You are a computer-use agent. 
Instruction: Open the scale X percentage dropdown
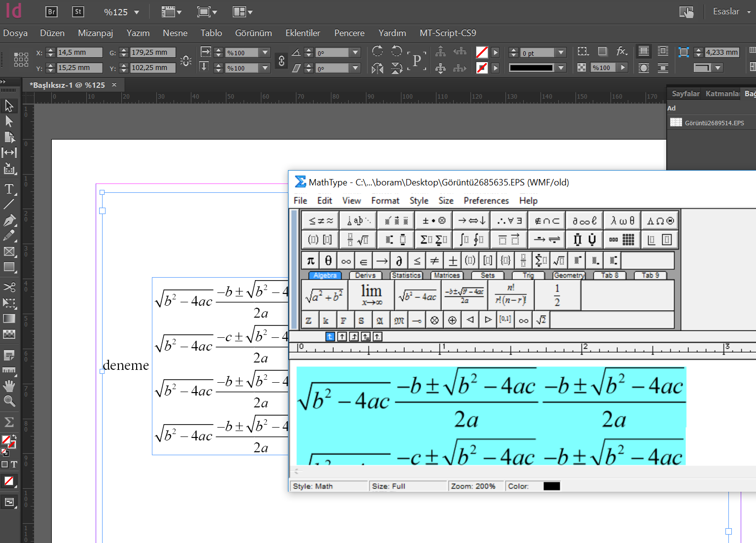(265, 53)
